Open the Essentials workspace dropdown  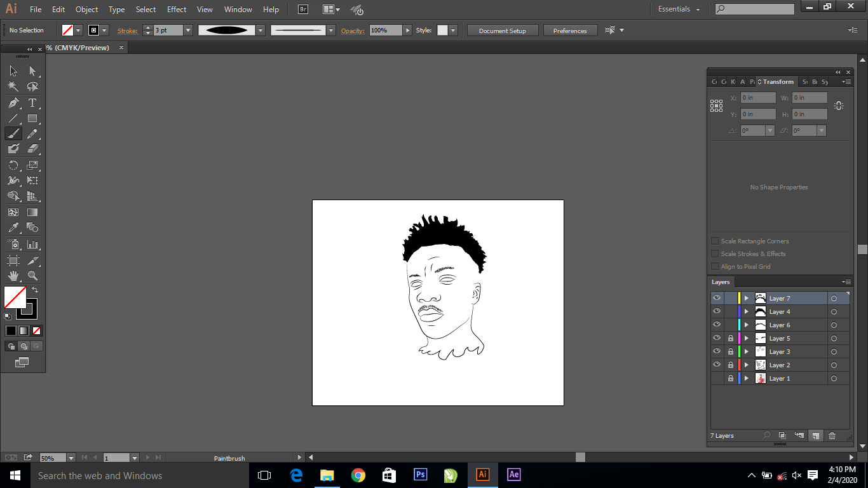(x=679, y=10)
